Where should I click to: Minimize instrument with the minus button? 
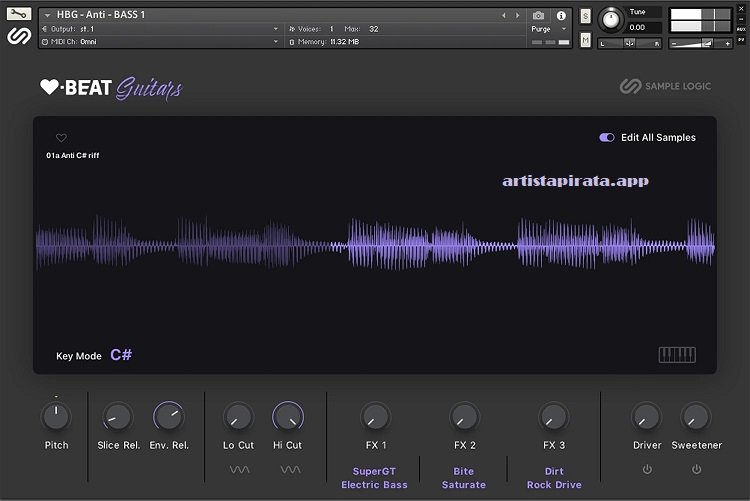pyautogui.click(x=741, y=19)
